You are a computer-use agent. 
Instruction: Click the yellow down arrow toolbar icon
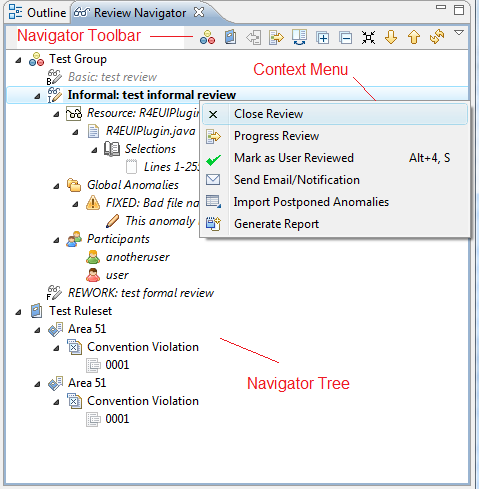tap(391, 37)
